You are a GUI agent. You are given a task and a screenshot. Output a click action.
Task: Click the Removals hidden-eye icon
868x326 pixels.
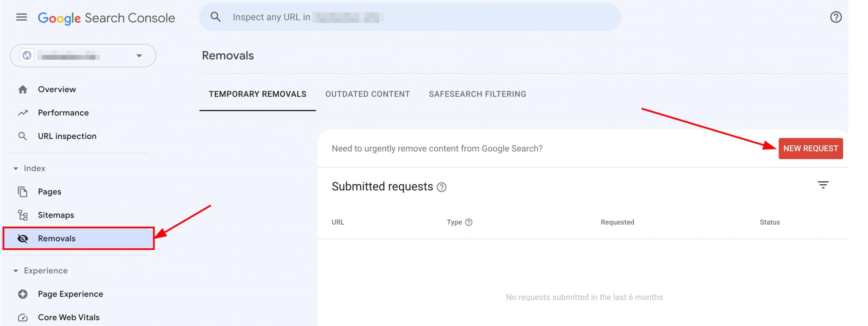pyautogui.click(x=23, y=238)
